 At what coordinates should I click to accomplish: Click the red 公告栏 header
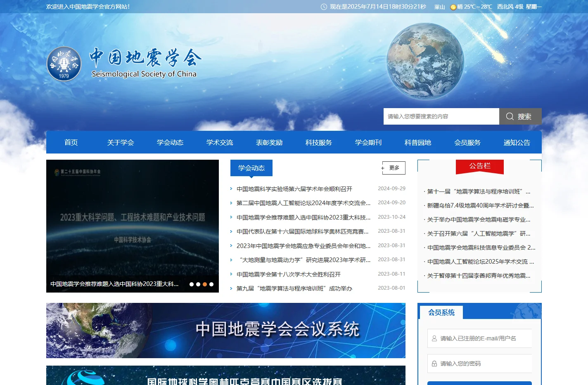480,166
